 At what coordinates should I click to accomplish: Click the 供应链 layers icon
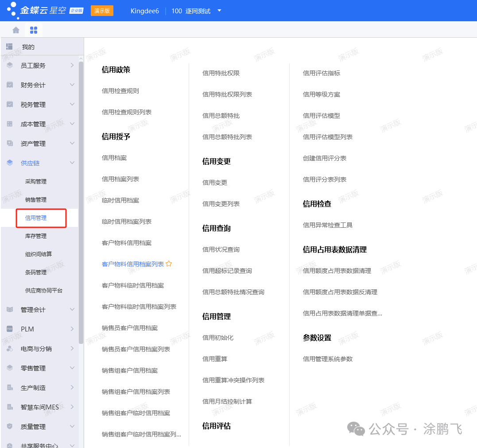(10, 163)
